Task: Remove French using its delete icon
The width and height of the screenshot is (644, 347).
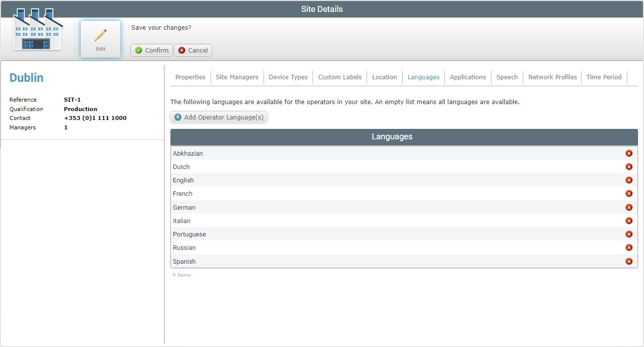Action: click(629, 193)
